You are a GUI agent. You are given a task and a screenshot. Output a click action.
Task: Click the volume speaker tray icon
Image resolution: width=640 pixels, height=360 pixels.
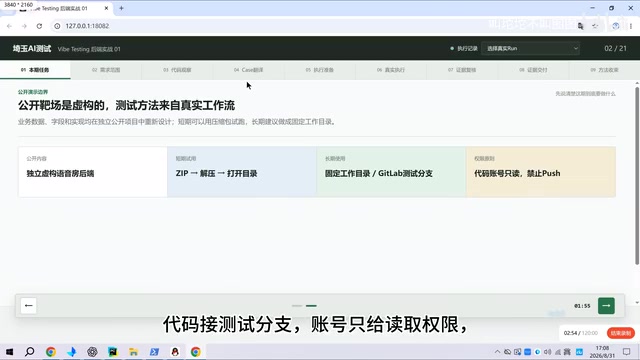547,352
